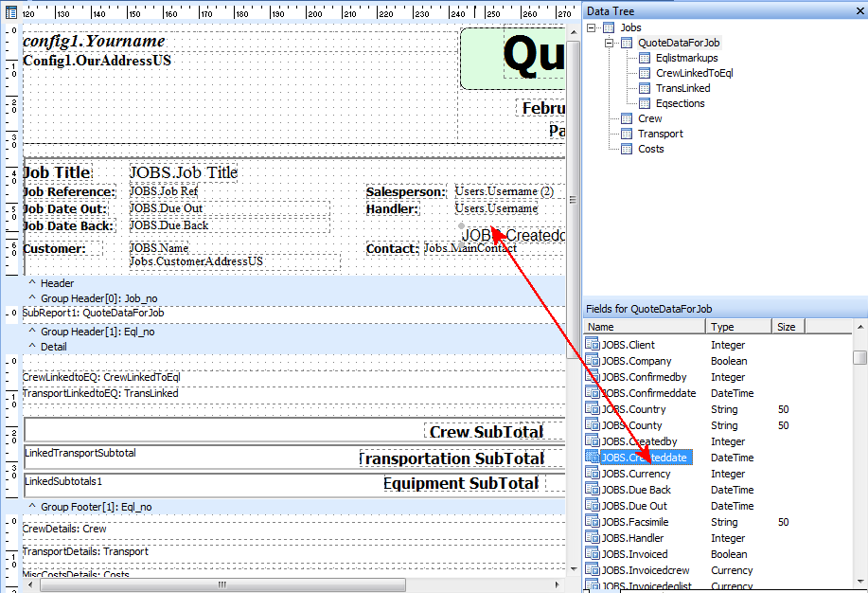Click the field icon beside JOBS.Country

point(593,409)
